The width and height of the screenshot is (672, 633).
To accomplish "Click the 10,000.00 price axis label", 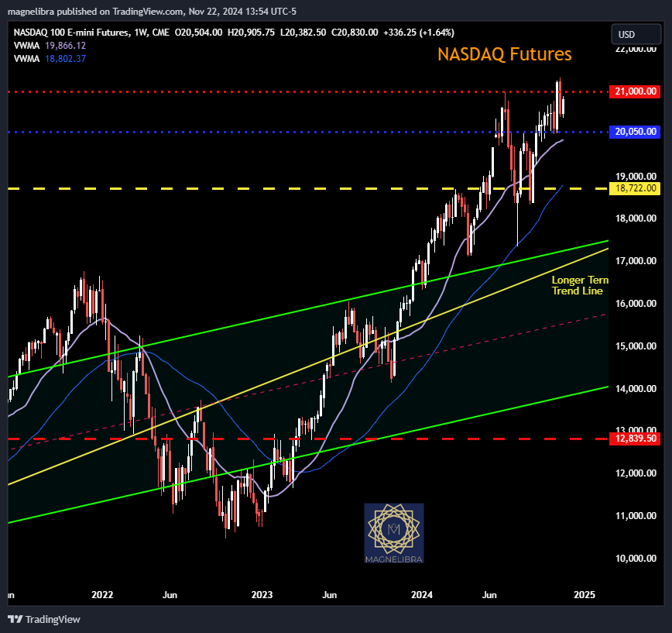I will point(636,559).
